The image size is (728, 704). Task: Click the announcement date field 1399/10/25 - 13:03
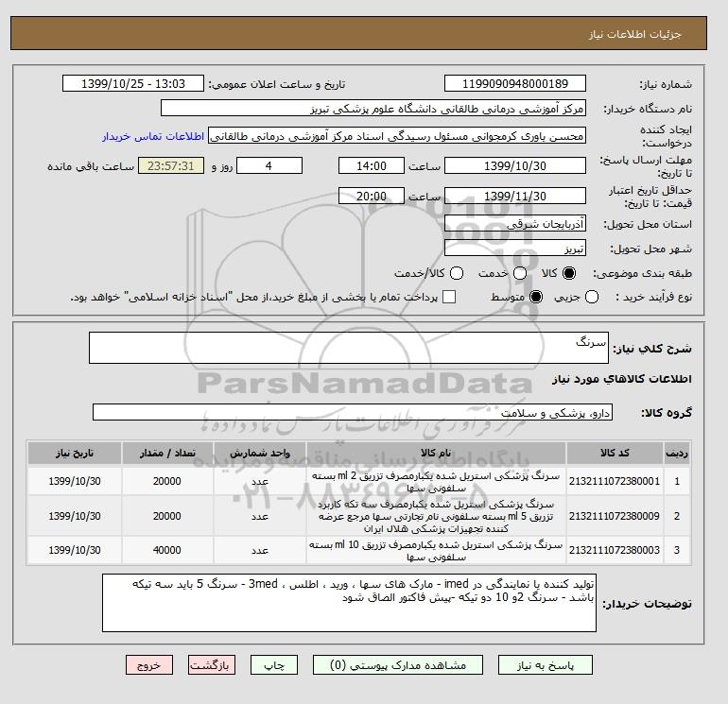pyautogui.click(x=132, y=83)
